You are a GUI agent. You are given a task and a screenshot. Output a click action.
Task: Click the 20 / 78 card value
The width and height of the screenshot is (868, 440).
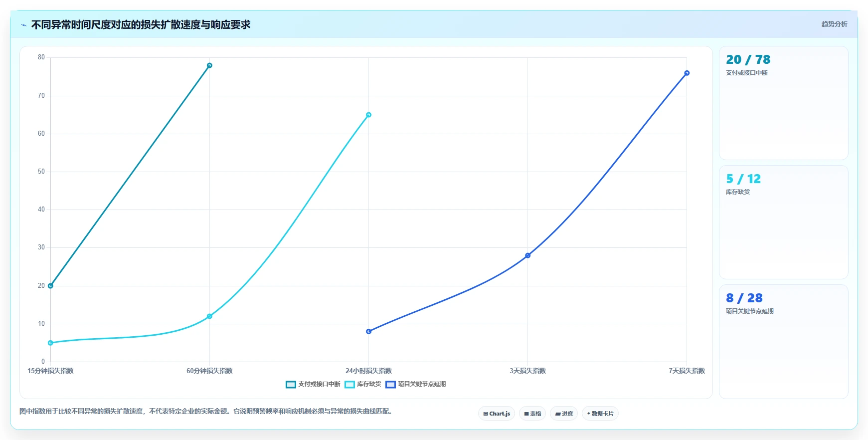(x=748, y=60)
